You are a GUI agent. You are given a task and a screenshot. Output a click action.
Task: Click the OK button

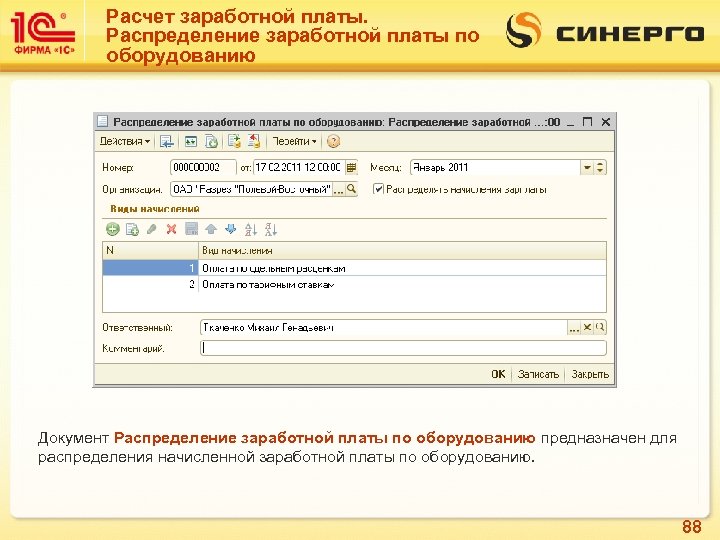(x=498, y=374)
